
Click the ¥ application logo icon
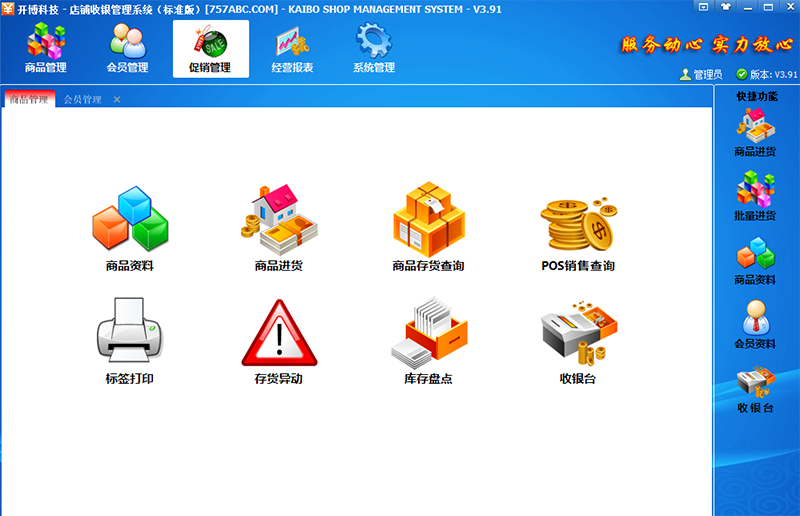(x=8, y=9)
